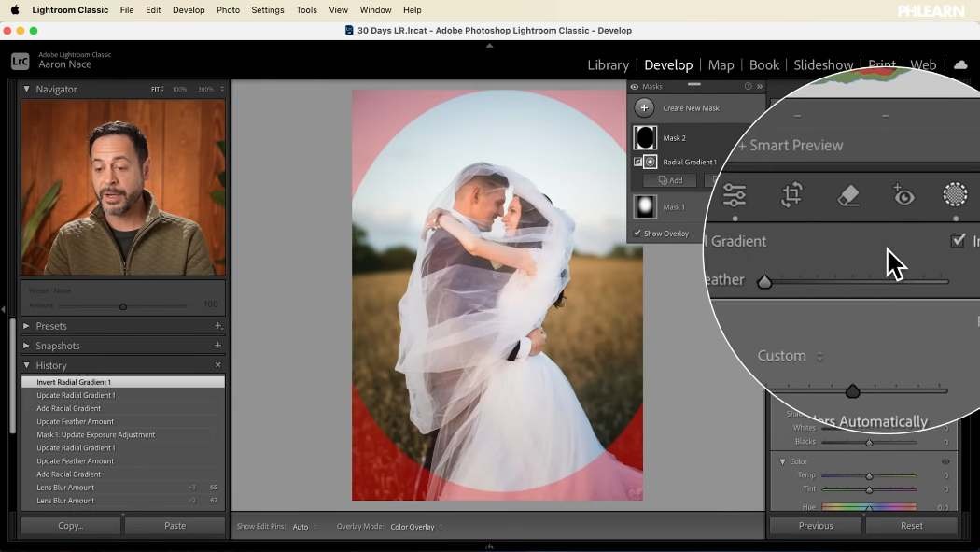Open the Masks panel help icon

(748, 86)
